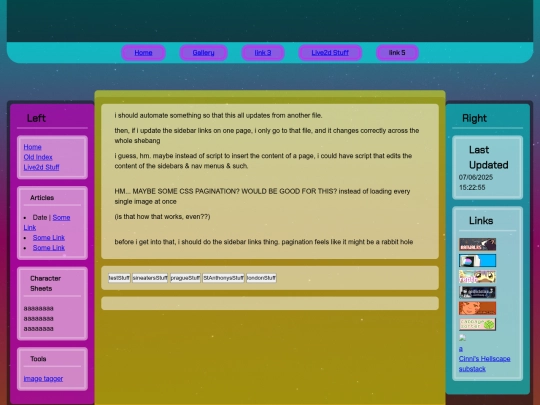The height and width of the screenshot is (405, 540).
Task: Open Live2d Stuff in the top nav bar
Action: (x=330, y=53)
